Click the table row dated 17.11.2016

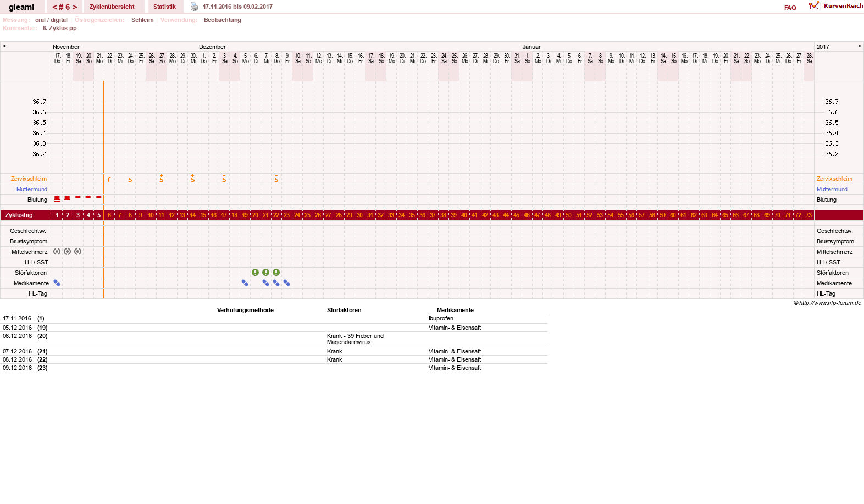click(274, 319)
